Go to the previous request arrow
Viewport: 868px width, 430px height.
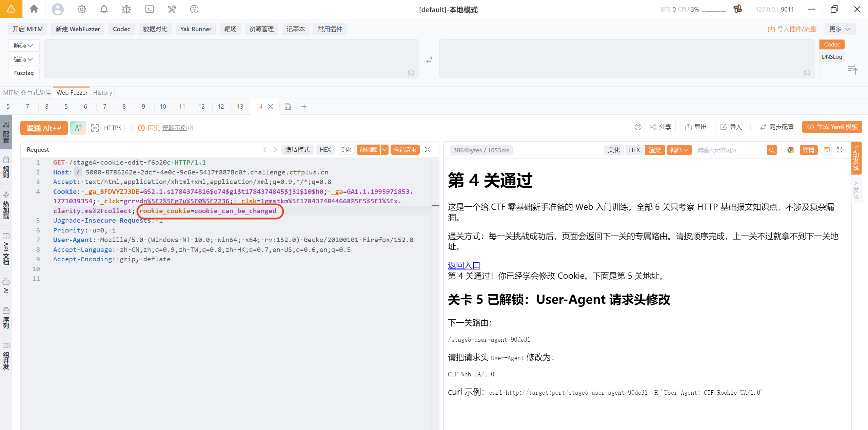[x=265, y=150]
